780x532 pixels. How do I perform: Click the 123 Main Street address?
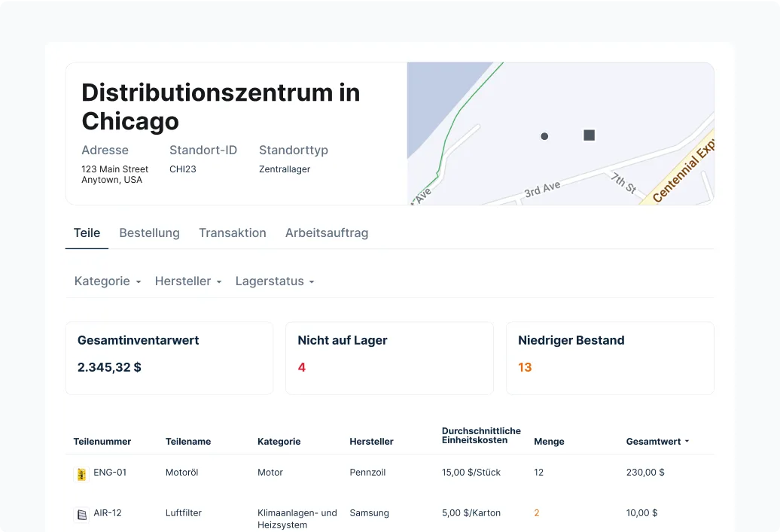point(115,175)
